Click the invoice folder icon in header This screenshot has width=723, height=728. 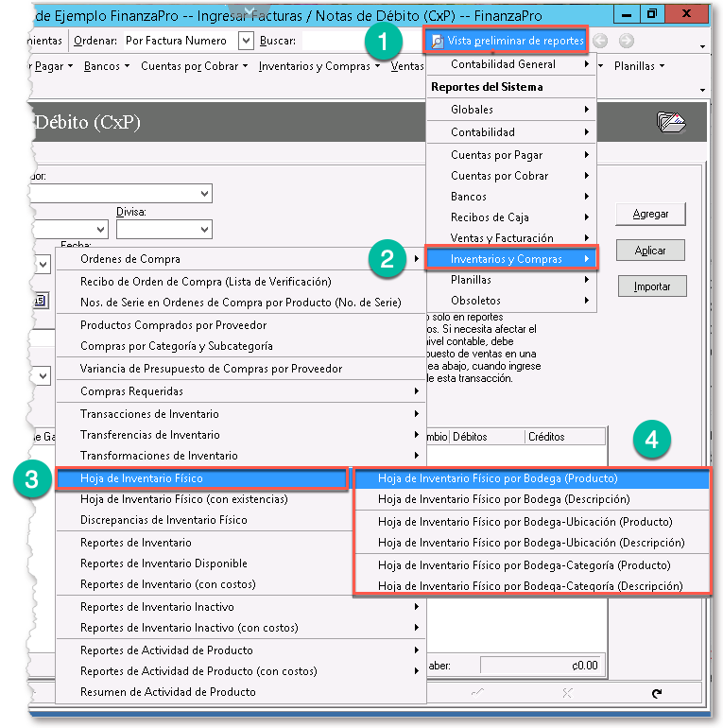tap(671, 122)
